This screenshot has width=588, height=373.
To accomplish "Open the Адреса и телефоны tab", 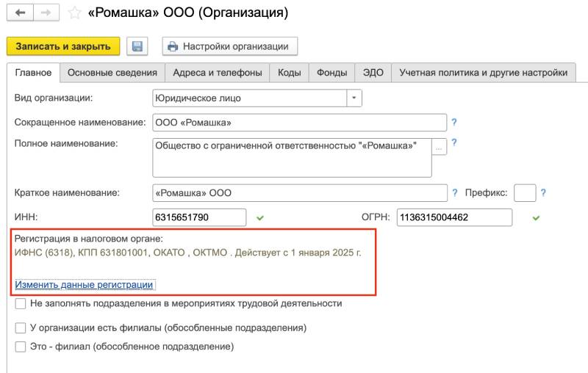I will 218,73.
